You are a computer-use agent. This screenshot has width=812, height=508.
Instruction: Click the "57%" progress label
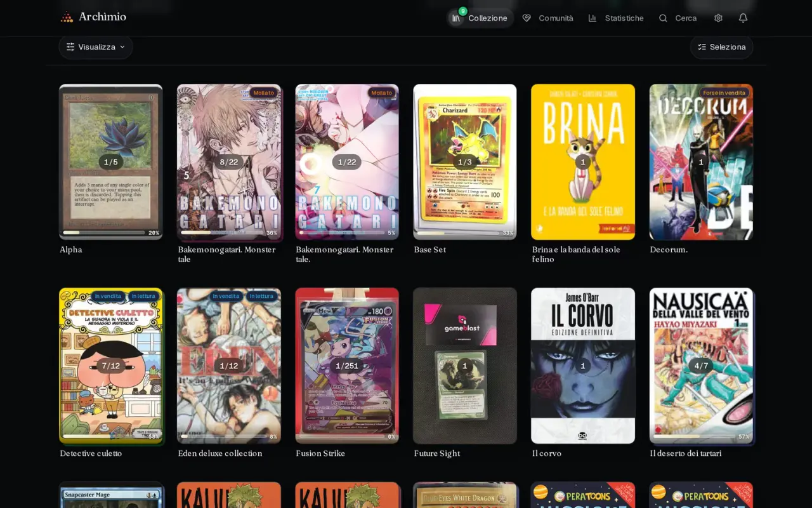pos(744,437)
